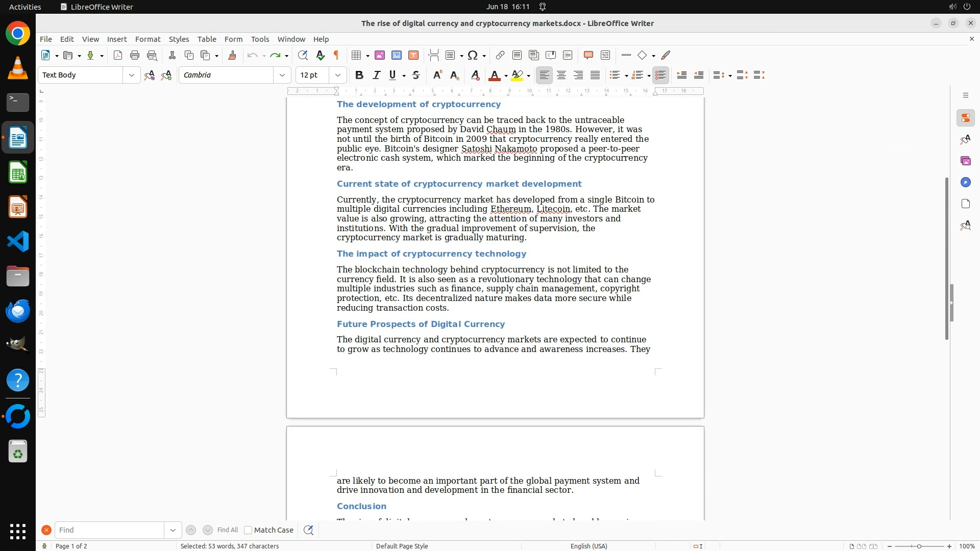Open the font name dropdown list
This screenshot has height=551, width=980.
(282, 75)
